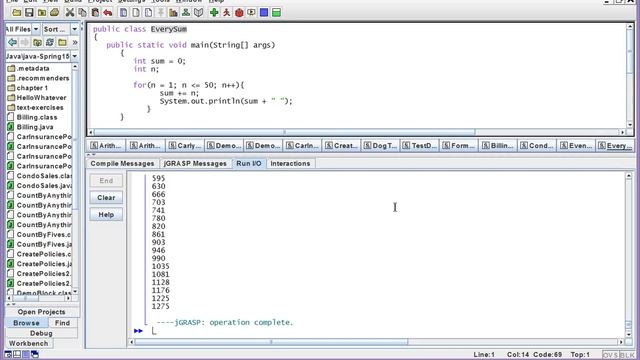
Task: Go back with the browser left arrow
Action: (x=12, y=42)
